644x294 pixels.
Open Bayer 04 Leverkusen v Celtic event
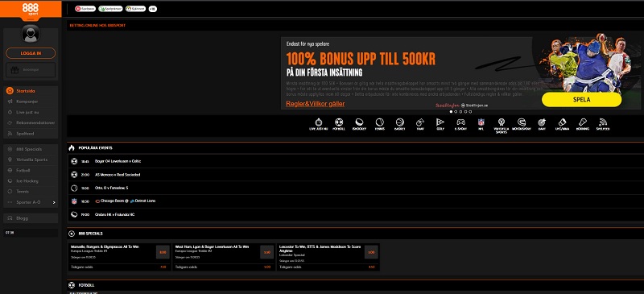[x=355, y=161]
